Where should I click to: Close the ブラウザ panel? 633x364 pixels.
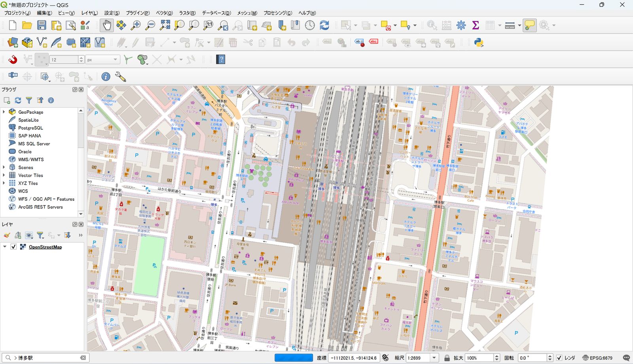coord(81,89)
